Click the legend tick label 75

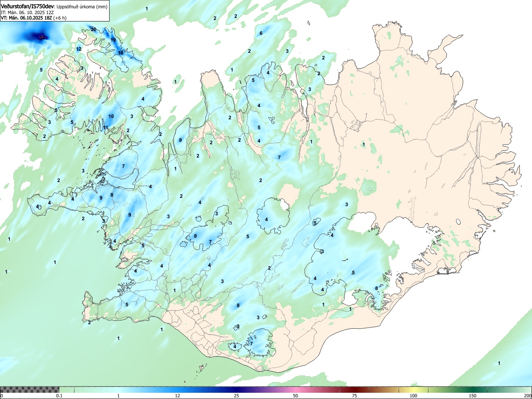(x=355, y=396)
